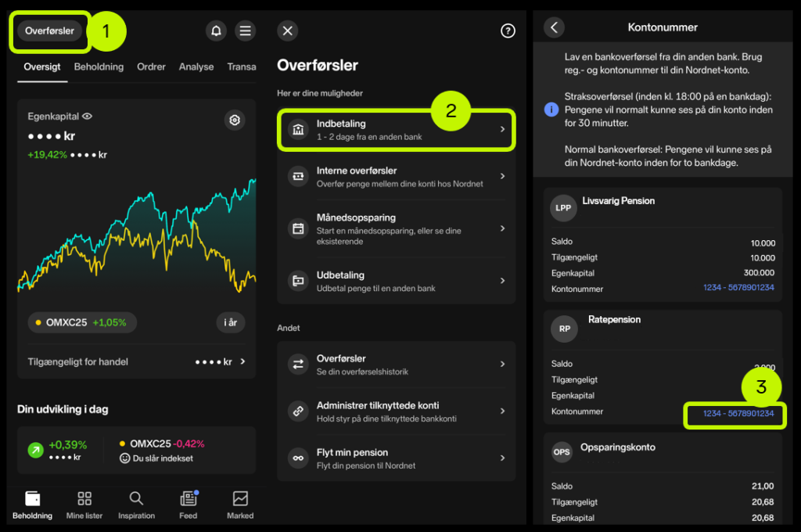The width and height of the screenshot is (801, 532).
Task: Open the notifications bell icon
Action: tap(216, 31)
